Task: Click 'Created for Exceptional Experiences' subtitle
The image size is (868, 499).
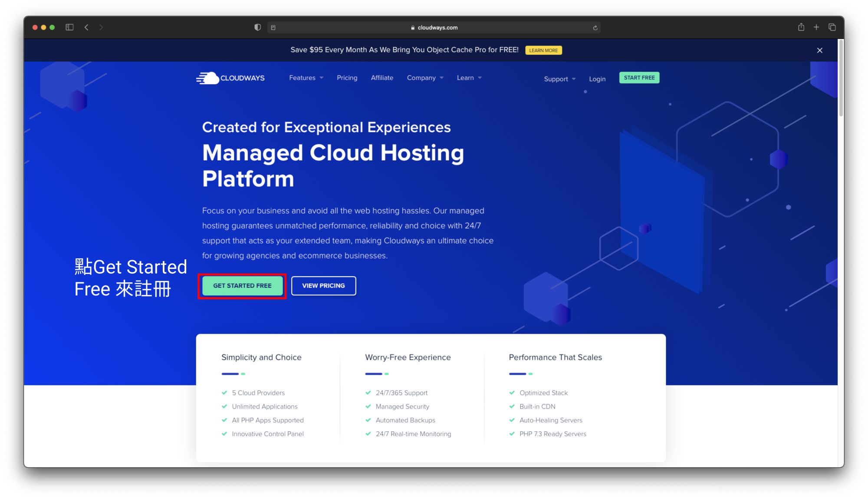Action: [x=326, y=127]
